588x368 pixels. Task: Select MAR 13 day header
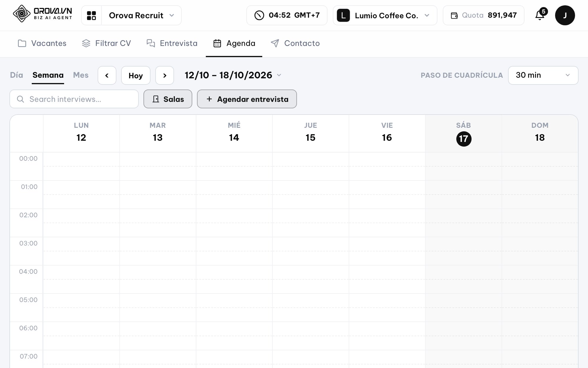[158, 133]
